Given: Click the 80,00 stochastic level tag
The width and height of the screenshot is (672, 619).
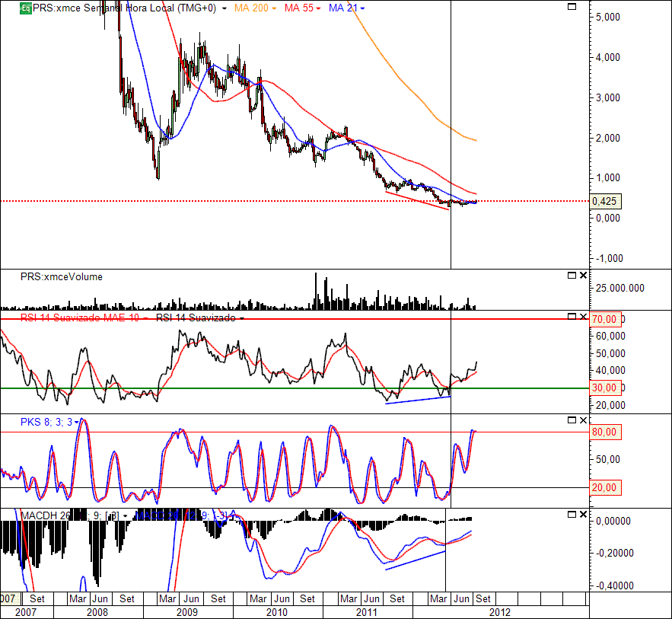Looking at the screenshot, I should (x=605, y=432).
